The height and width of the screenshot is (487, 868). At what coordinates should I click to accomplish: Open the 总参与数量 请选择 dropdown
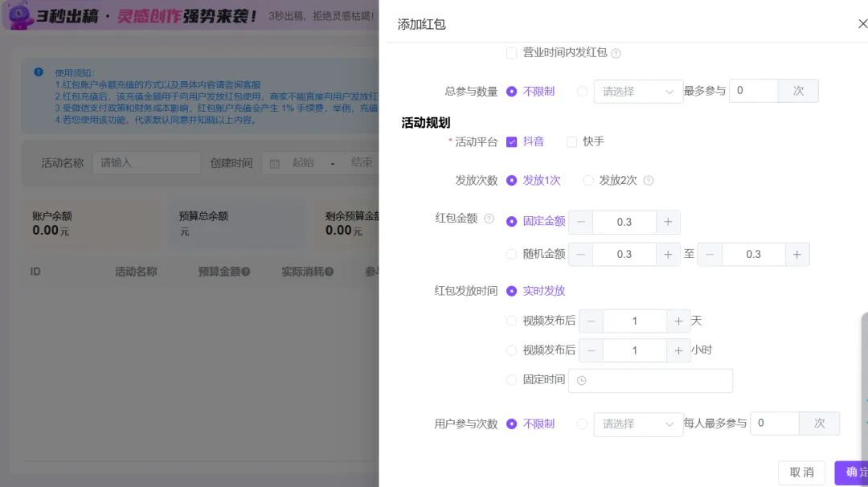point(638,91)
